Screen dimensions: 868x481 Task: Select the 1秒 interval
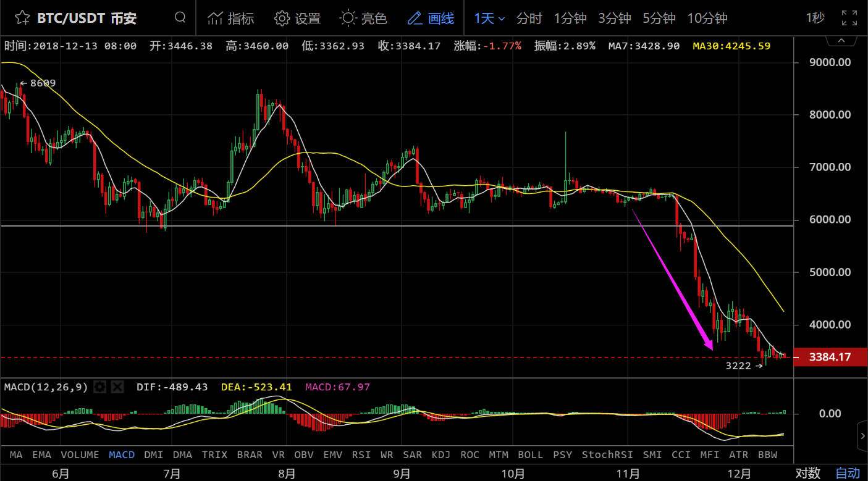(815, 18)
